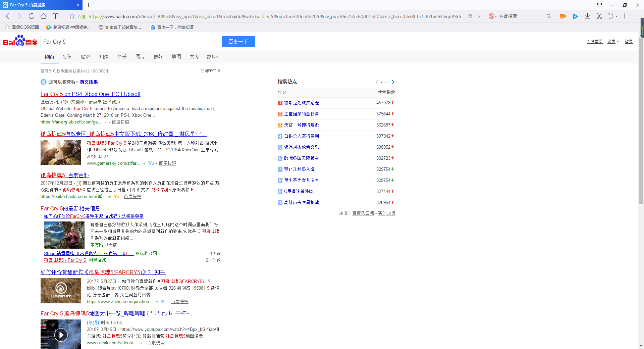Screen dimensions: 644x349
Task: Activate the scissors screenshot tool
Action: (x=599, y=16)
